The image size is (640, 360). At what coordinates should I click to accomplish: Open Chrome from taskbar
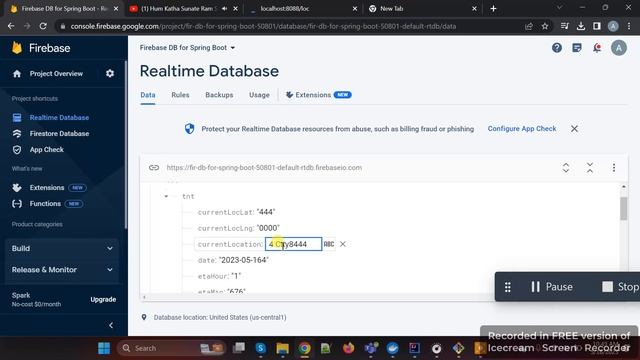tap(304, 348)
